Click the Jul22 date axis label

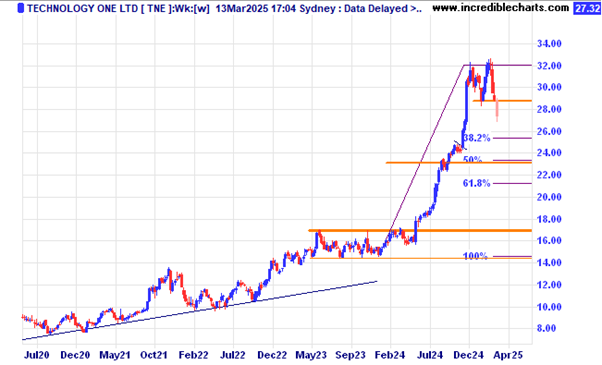233,355
